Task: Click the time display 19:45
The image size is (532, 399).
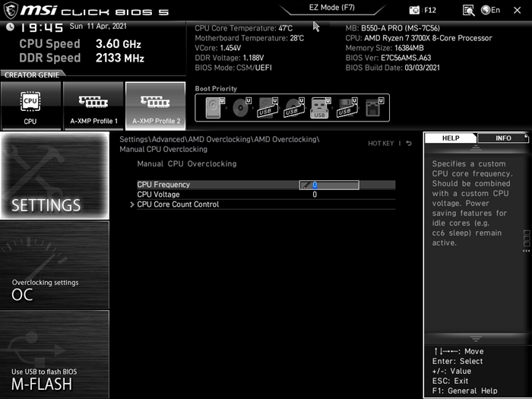Action: coord(42,27)
